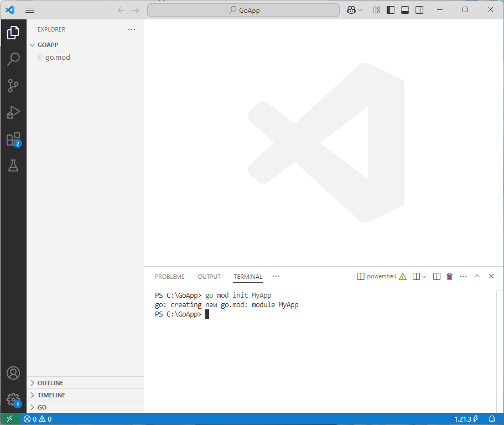
Task: Expand the OUTLINE section
Action: point(85,383)
